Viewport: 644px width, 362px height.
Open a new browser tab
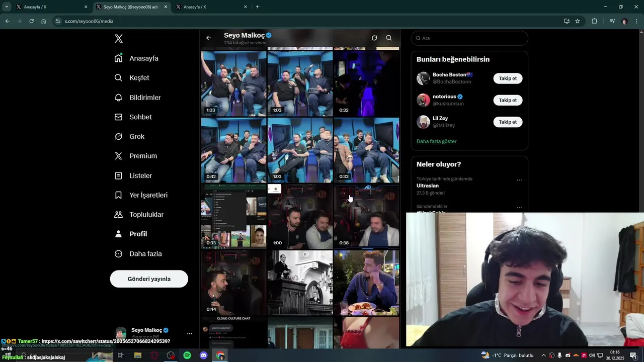pos(258,7)
